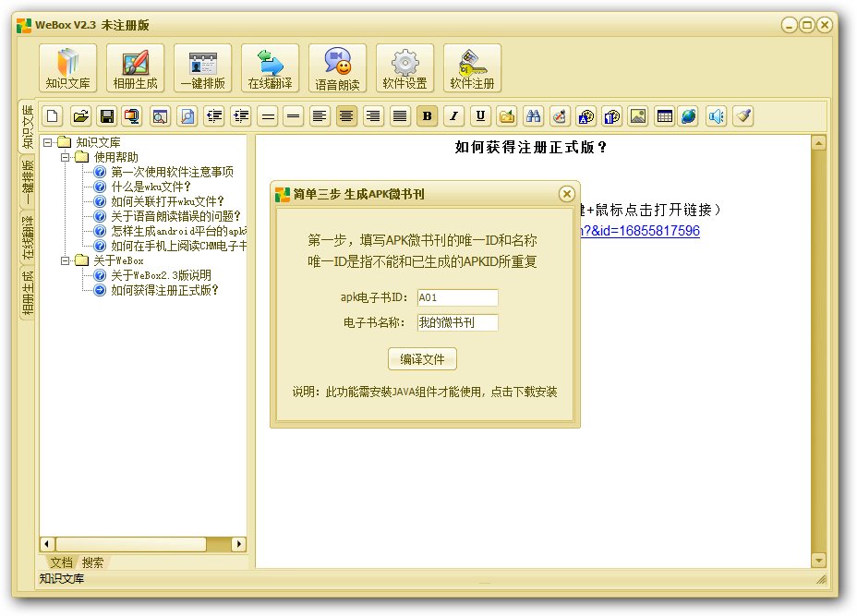The width and height of the screenshot is (857, 616).
Task: Switch to 知识文库 vertical side tab
Action: [x=27, y=127]
